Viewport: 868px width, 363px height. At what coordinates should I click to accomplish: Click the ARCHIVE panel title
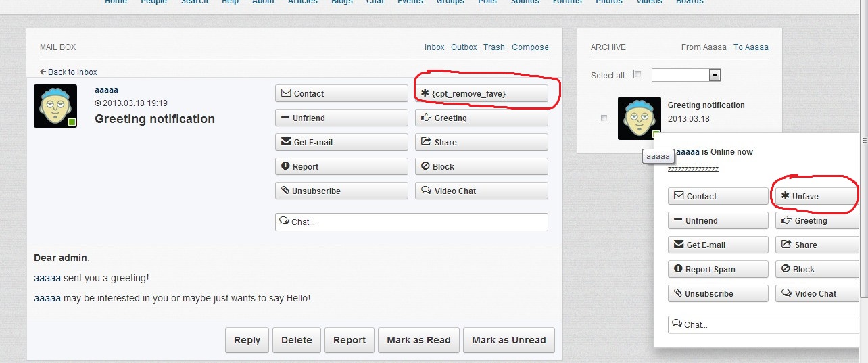(x=608, y=47)
